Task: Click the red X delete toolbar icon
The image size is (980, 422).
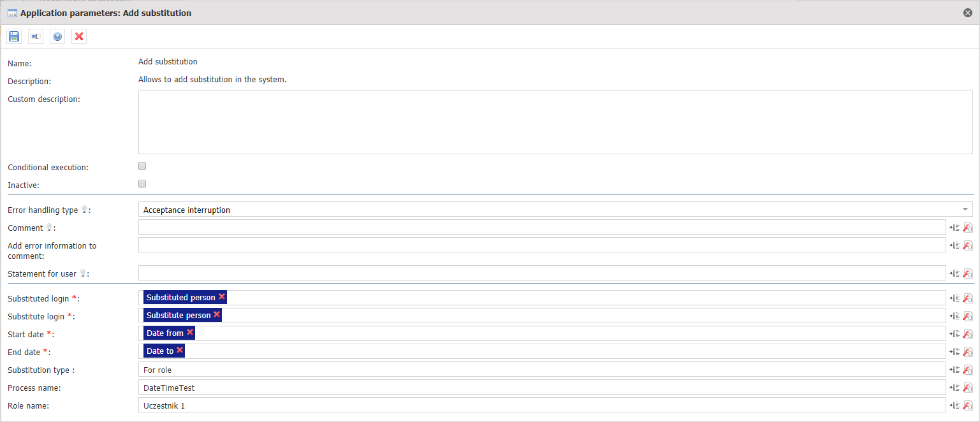Action: pos(79,37)
